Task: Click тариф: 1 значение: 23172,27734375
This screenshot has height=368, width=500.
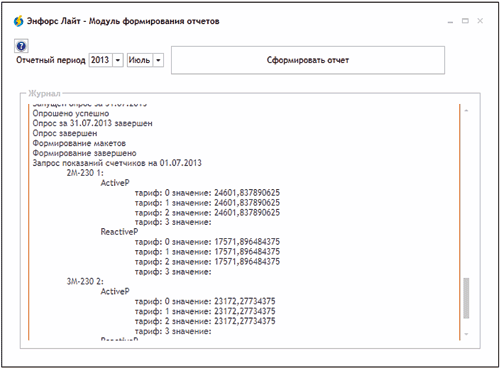Action: [x=205, y=311]
